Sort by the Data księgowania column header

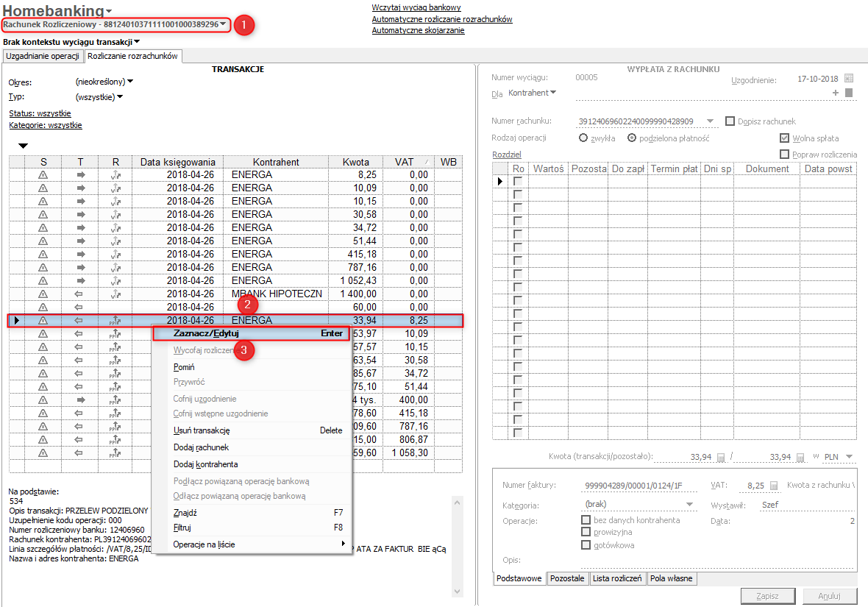178,163
